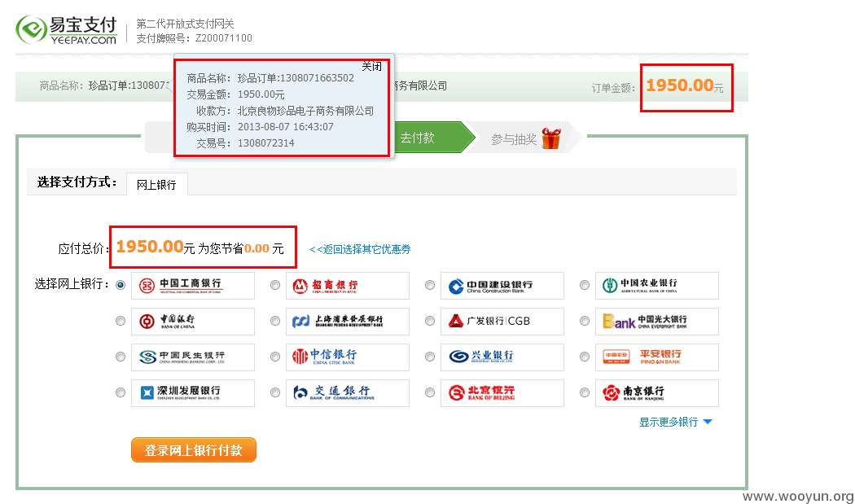Click the order amount 1950.00元 at top right
Viewport: 855px width, 504px height.
685,85
